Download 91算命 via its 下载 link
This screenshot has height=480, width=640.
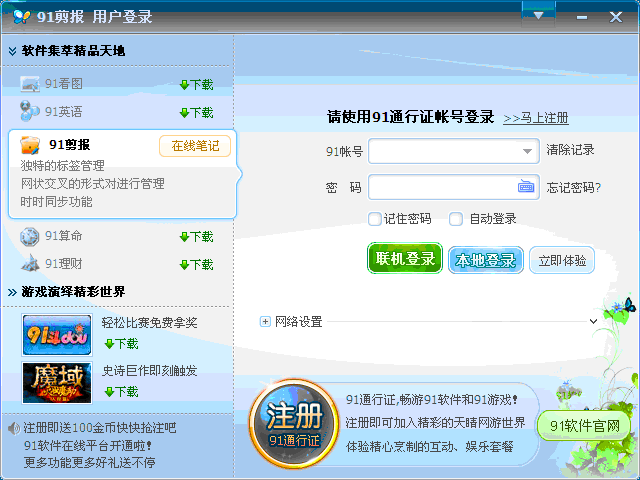tap(202, 236)
